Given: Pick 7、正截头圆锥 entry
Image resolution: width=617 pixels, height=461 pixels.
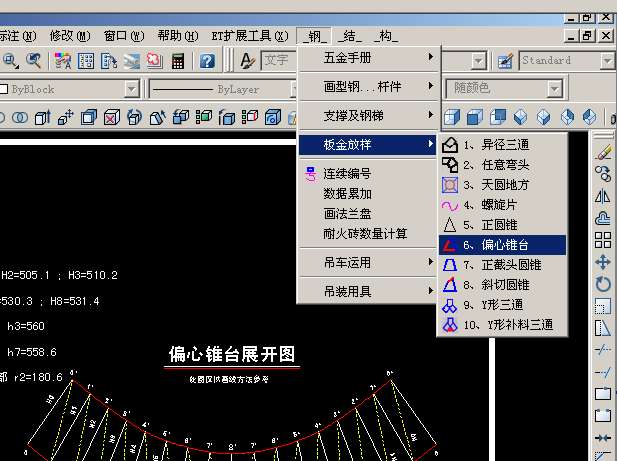Looking at the screenshot, I should tap(502, 265).
